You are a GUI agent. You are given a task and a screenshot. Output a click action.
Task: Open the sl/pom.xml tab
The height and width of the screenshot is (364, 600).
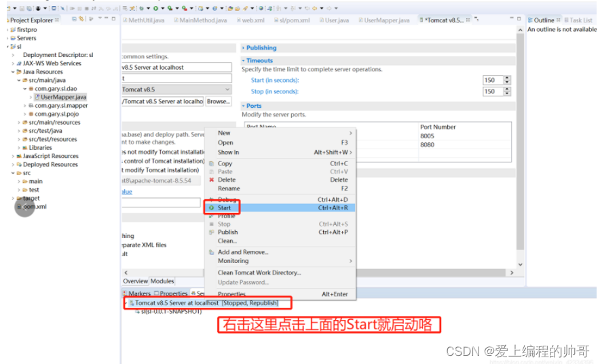click(292, 20)
